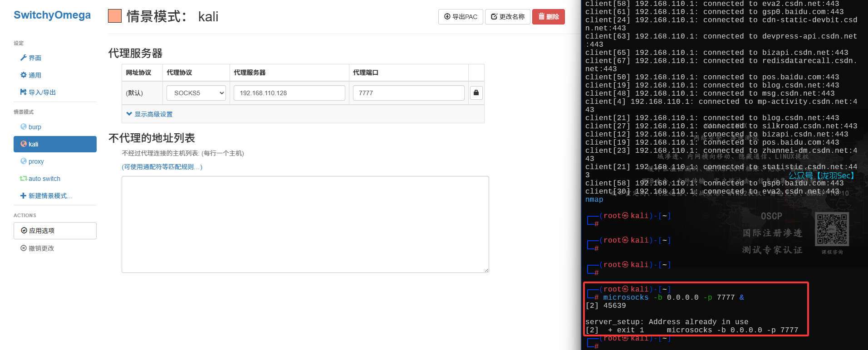Open the 通用 gear settings
Image resolution: width=868 pixels, height=350 pixels.
(31, 75)
